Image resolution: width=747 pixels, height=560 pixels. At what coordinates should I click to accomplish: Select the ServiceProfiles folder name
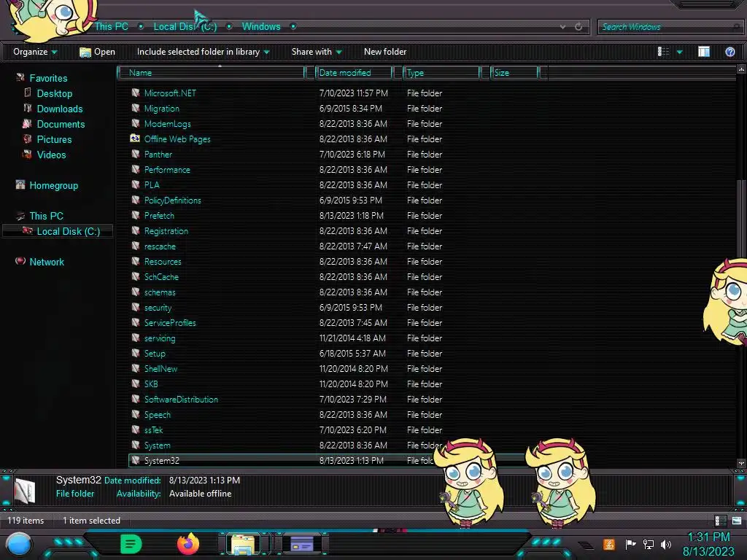170,323
